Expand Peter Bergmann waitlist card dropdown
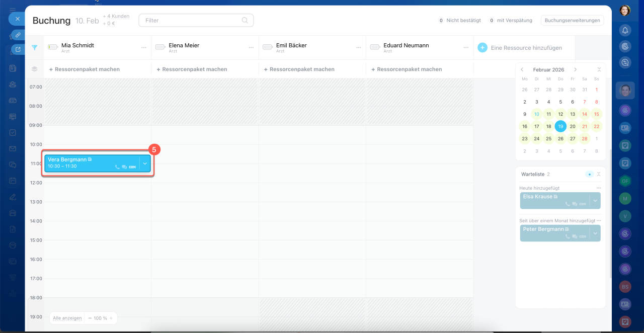Viewport: 644px width, 333px height. [x=595, y=233]
